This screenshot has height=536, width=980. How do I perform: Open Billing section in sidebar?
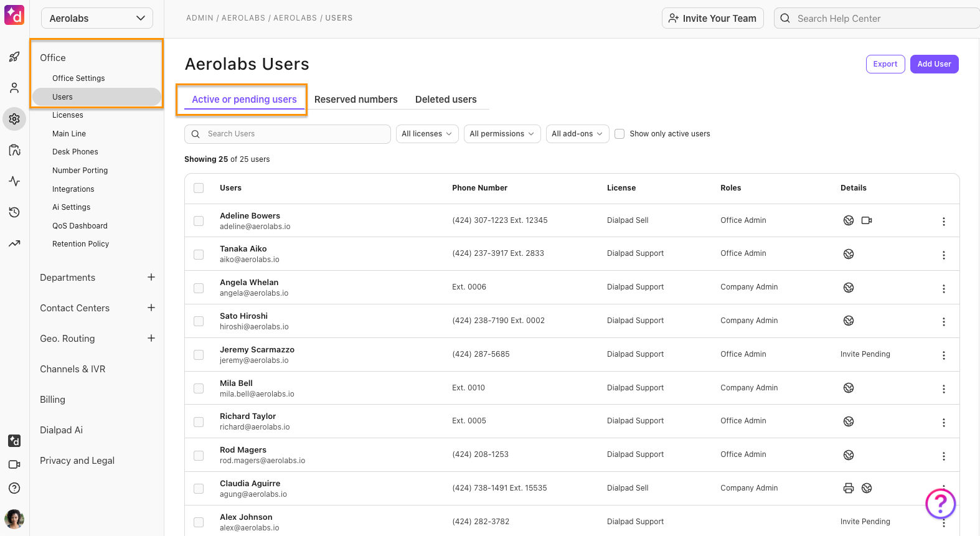[x=52, y=400]
